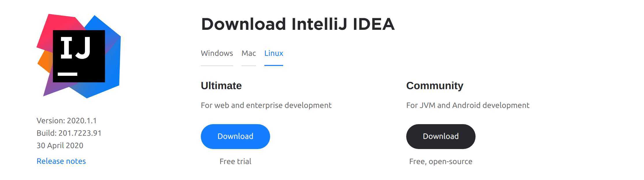Open the Linux tab
The width and height of the screenshot is (644, 180).
tap(274, 53)
